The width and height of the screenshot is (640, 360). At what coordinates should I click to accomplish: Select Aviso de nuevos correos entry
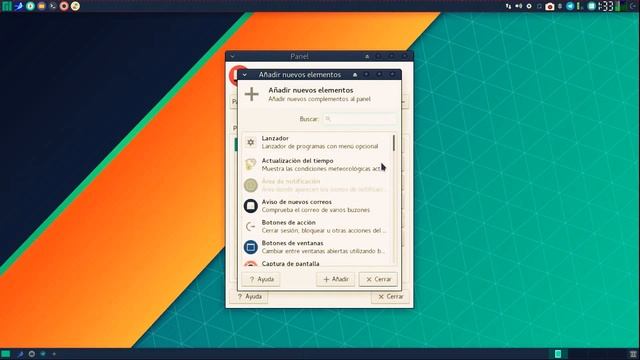tap(318, 206)
